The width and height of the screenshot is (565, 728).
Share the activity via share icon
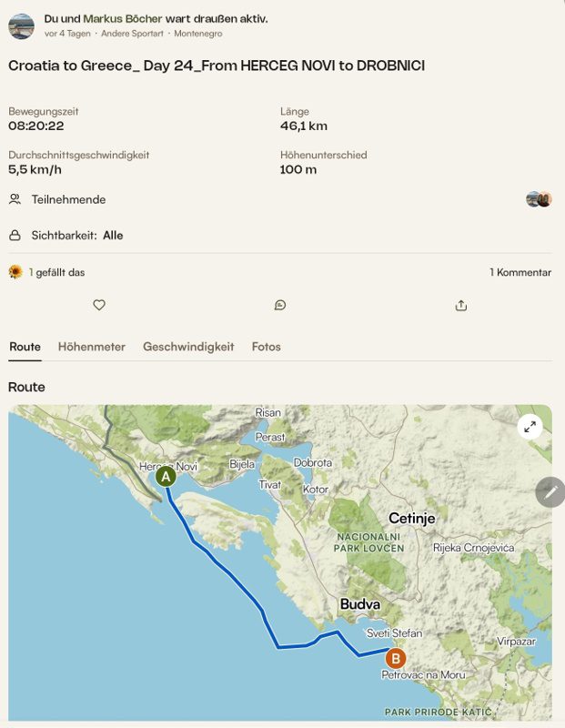point(461,305)
